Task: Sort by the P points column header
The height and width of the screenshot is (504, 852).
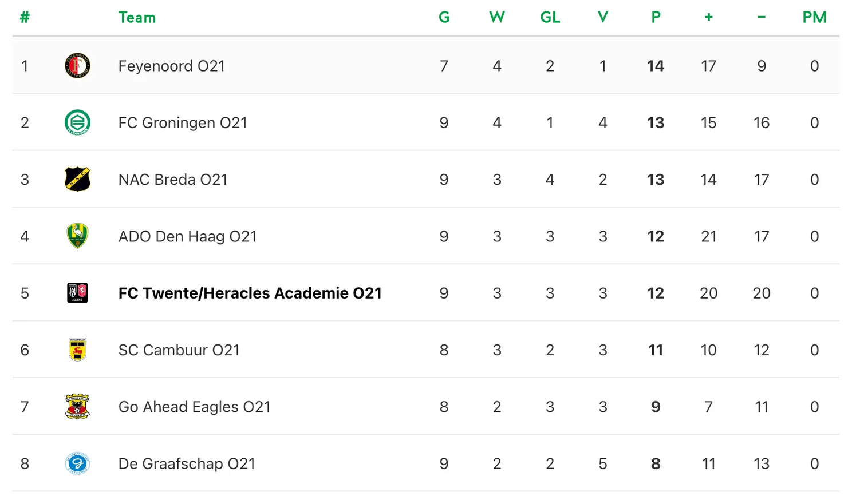Action: (656, 18)
